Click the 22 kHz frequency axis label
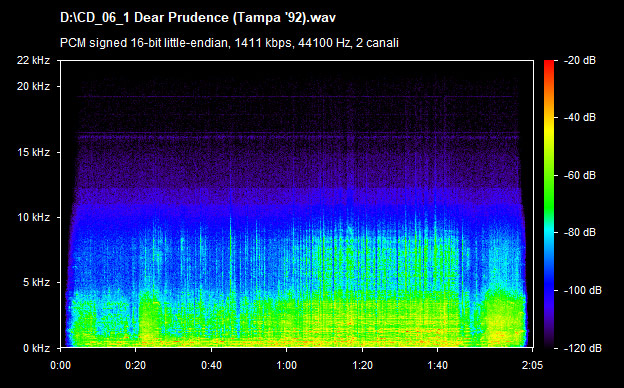The image size is (624, 388). point(33,60)
